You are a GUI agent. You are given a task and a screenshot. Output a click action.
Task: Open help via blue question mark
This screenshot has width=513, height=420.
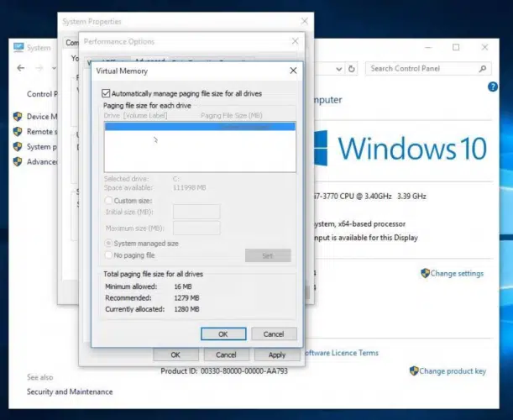click(493, 87)
